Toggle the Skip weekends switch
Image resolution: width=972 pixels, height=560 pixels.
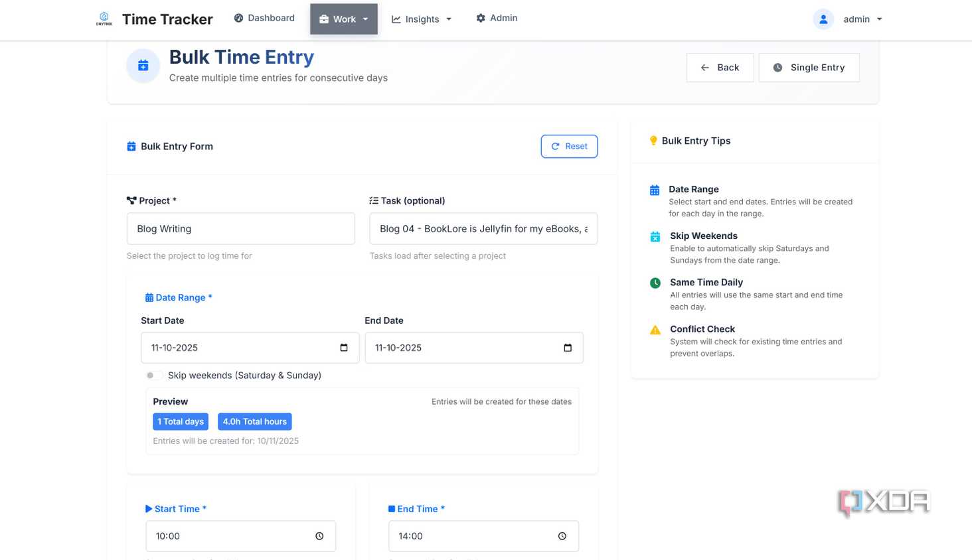(x=154, y=376)
